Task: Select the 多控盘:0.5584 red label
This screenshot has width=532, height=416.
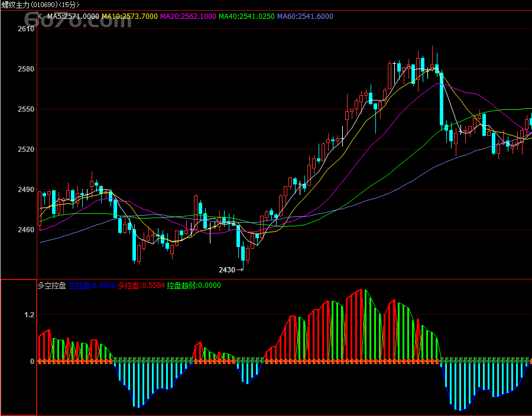Action: [x=141, y=285]
